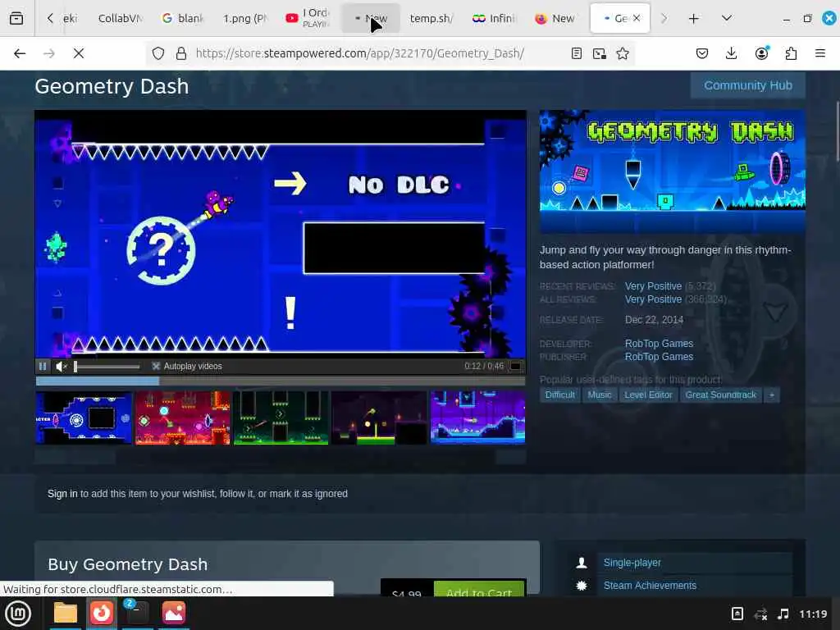Screen dimensions: 840x630
Task: Open the Files manager from taskbar
Action: click(66, 614)
